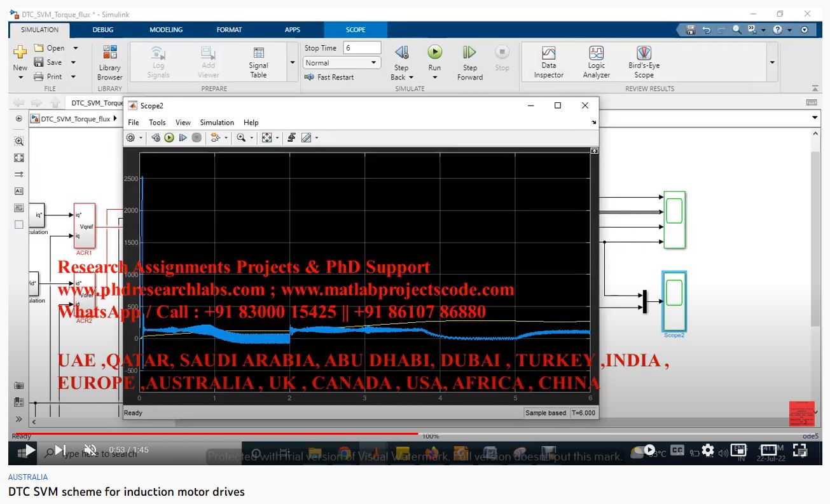The height and width of the screenshot is (504, 830).
Task: Launch the Logic Analyzer
Action: coord(596,62)
